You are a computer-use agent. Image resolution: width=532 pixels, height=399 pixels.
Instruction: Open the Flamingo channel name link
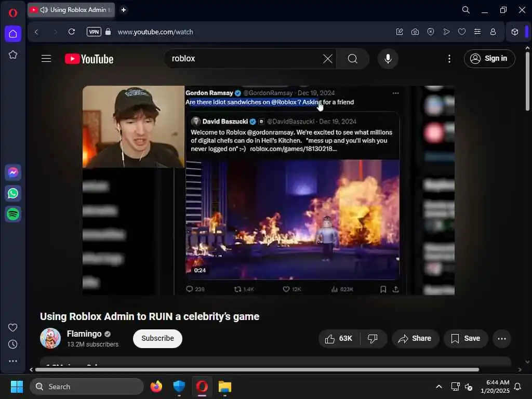click(84, 334)
